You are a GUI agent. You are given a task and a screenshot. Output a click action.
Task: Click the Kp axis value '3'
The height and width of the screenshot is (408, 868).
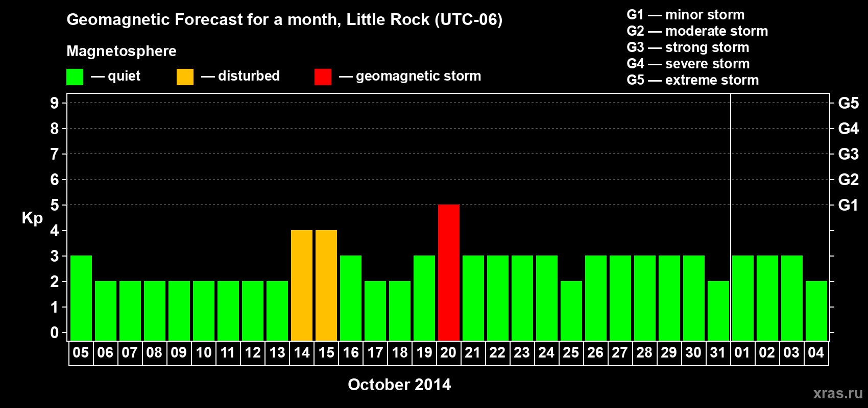pyautogui.click(x=55, y=256)
